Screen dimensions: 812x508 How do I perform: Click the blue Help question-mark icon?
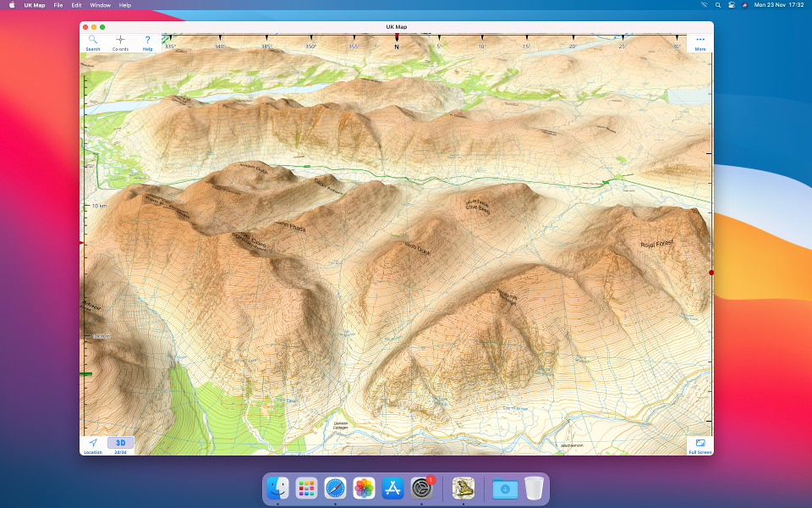(x=146, y=38)
